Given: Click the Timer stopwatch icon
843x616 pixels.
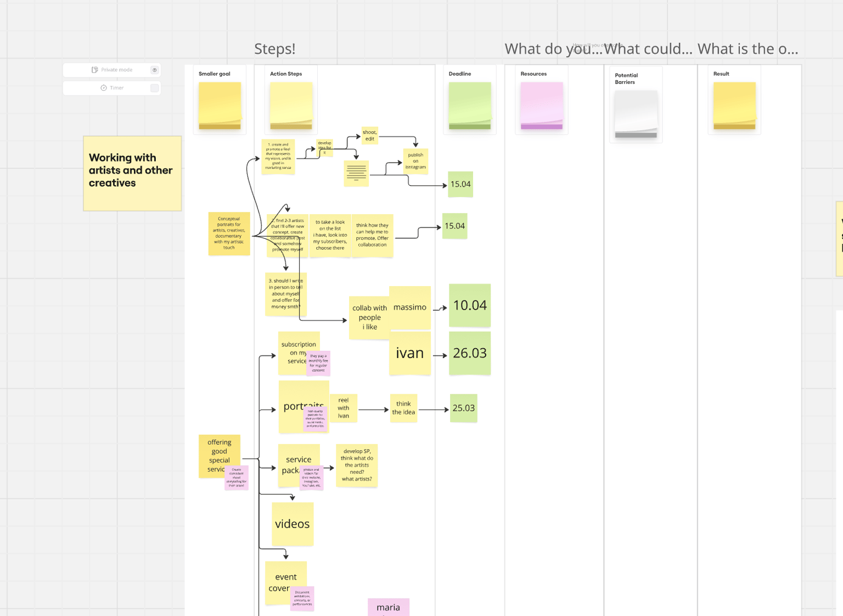Looking at the screenshot, I should 104,88.
